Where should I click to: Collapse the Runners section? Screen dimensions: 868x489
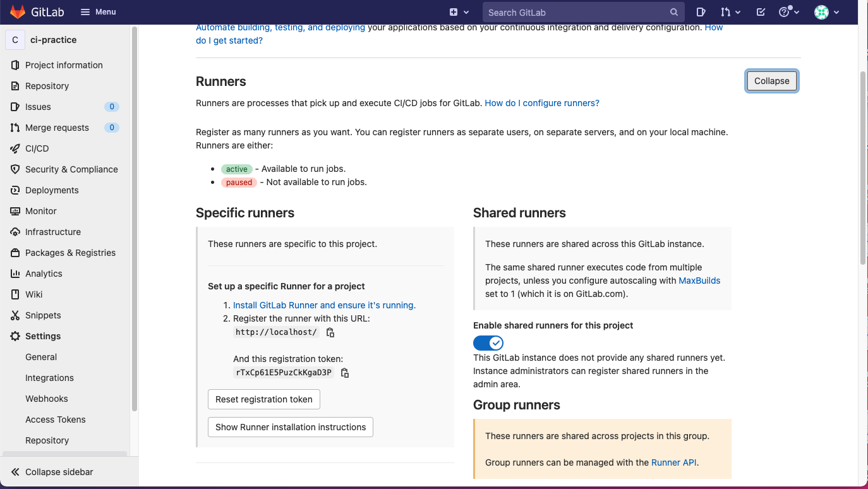(771, 81)
